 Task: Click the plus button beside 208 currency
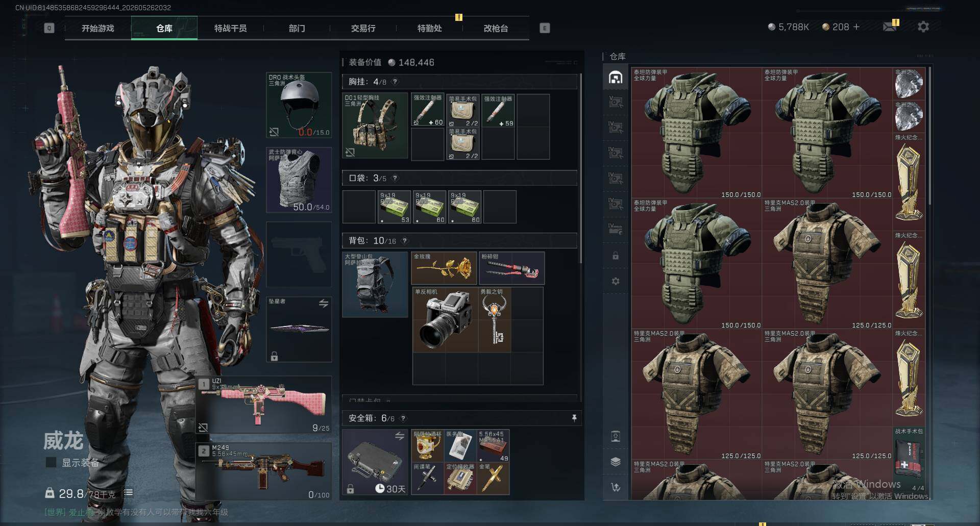tap(856, 27)
